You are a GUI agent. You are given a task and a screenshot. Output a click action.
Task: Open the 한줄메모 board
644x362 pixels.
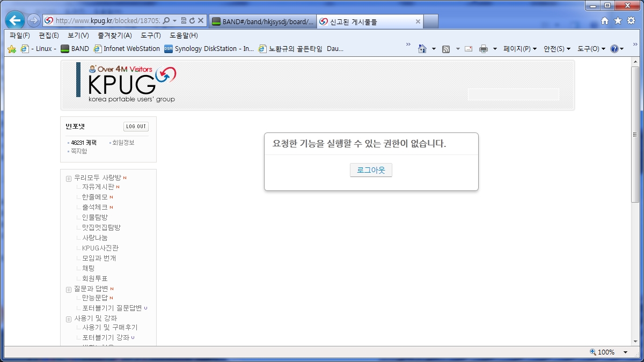95,197
